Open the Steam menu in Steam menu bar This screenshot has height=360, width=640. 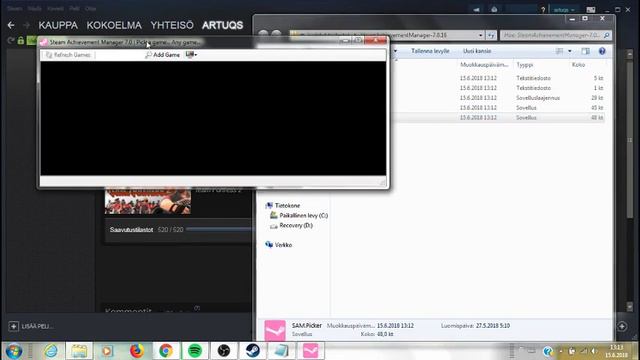point(15,8)
